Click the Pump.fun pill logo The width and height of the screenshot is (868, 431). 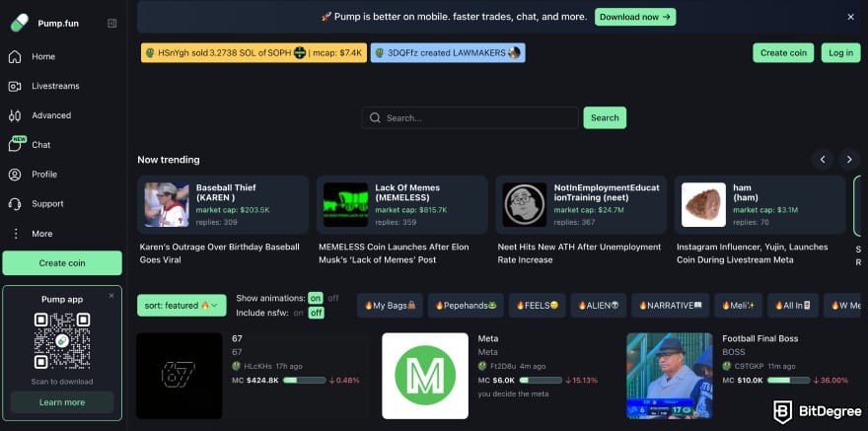click(19, 24)
